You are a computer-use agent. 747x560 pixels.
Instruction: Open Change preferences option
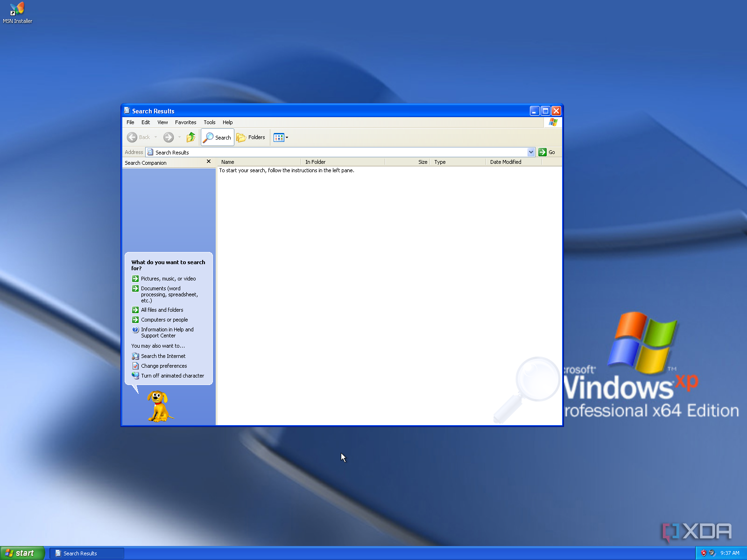pyautogui.click(x=164, y=366)
